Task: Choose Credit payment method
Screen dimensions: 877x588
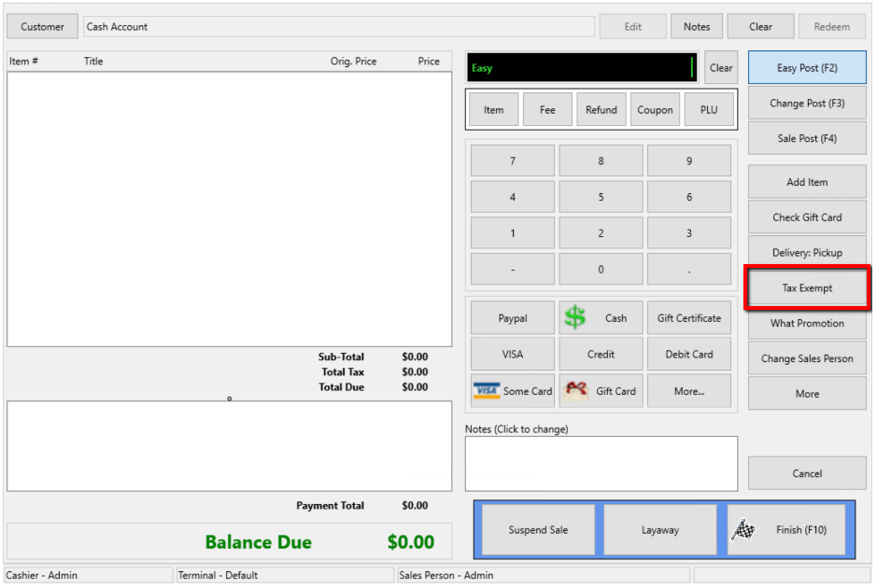Action: point(601,354)
